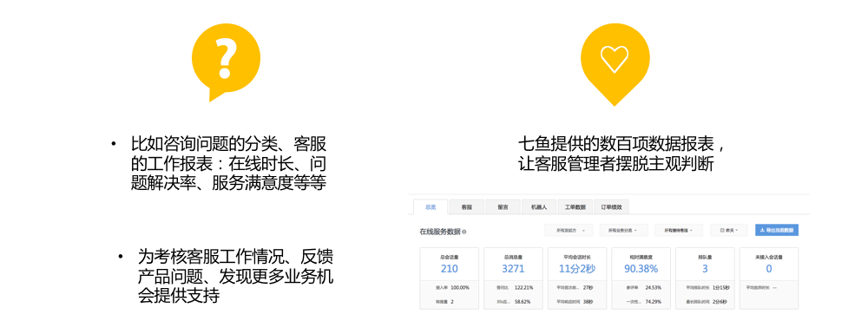Click the 在线服务数据 heading
The width and height of the screenshot is (868, 334).
439,232
